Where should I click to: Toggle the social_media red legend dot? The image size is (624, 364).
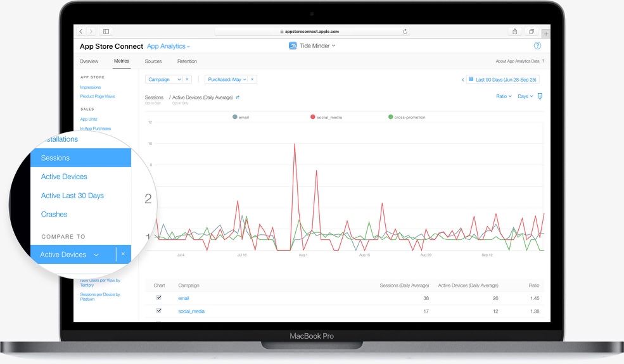(x=313, y=117)
